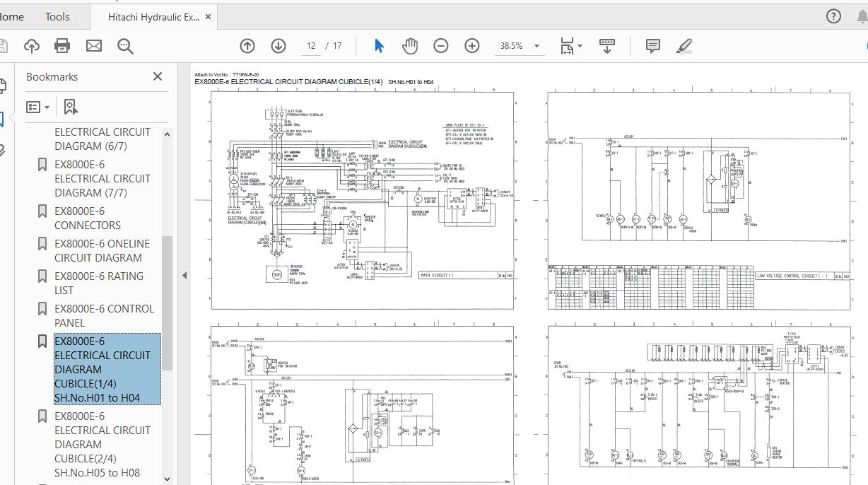868x485 pixels.
Task: Go to previous page with up arrow
Action: (247, 45)
